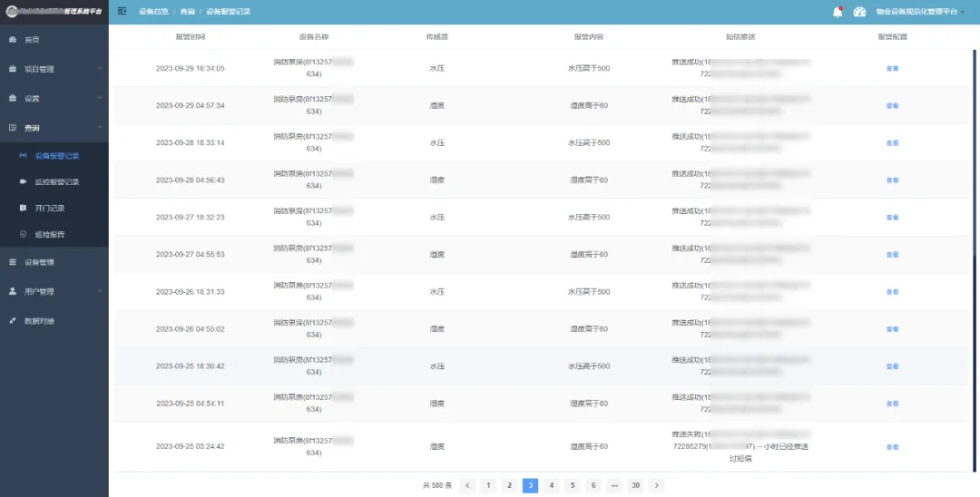980x497 pixels.
Task: Click timestamp cell 2023-09-25 03:24:42
Action: (x=190, y=447)
